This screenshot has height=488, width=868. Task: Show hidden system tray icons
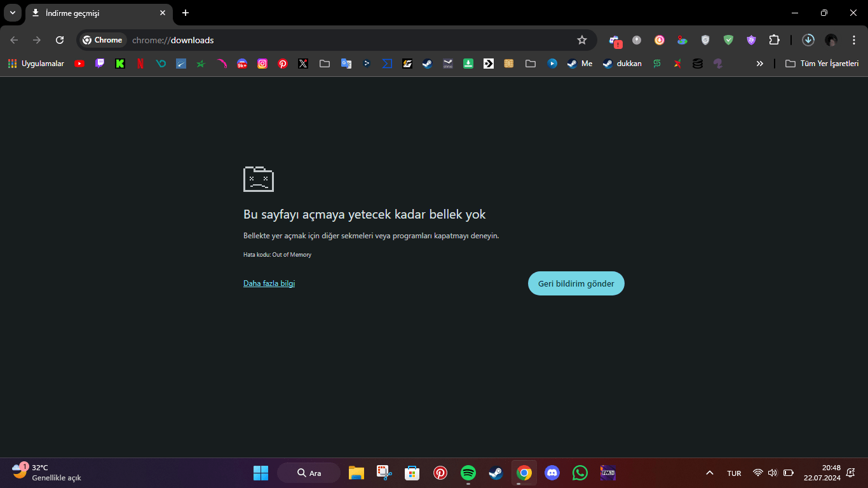710,473
